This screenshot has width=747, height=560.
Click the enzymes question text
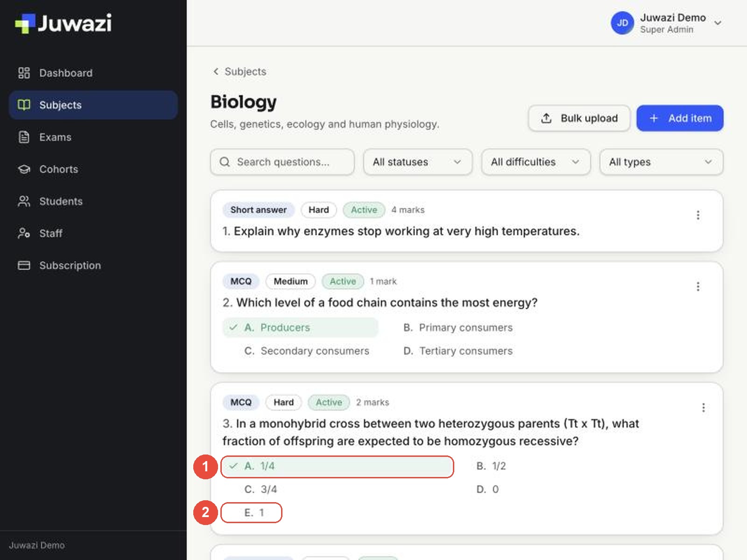pyautogui.click(x=401, y=231)
